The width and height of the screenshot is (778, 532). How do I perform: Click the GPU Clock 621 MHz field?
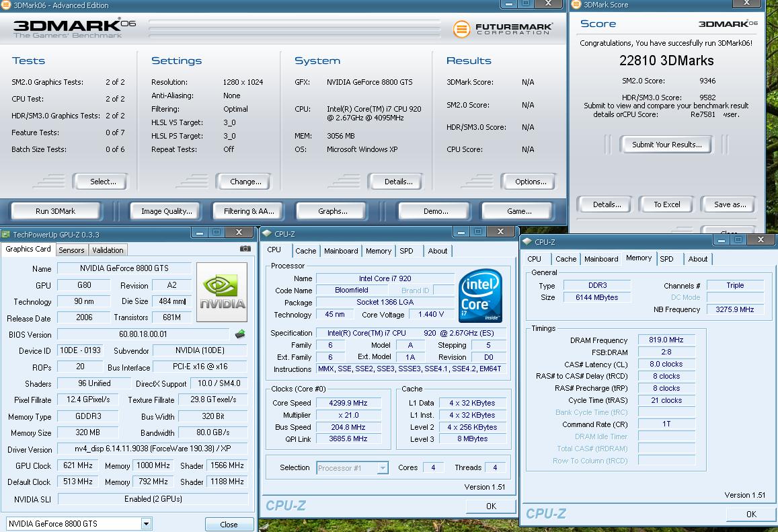78,465
